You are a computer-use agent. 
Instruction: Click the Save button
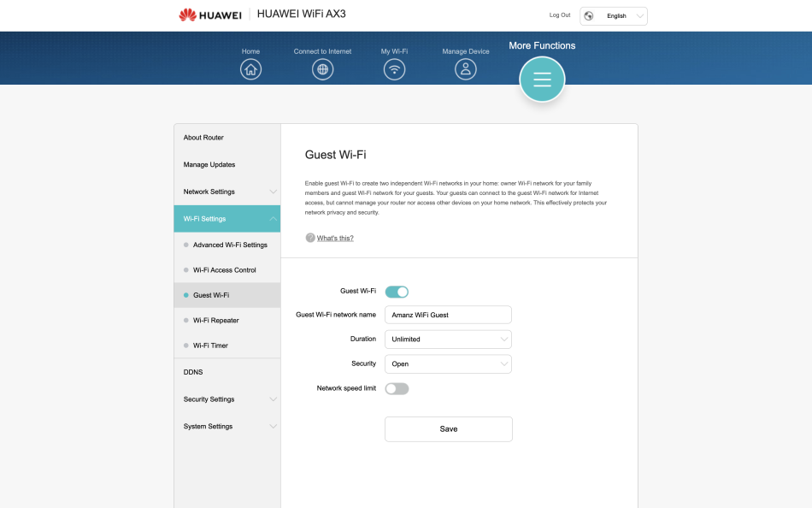449,429
